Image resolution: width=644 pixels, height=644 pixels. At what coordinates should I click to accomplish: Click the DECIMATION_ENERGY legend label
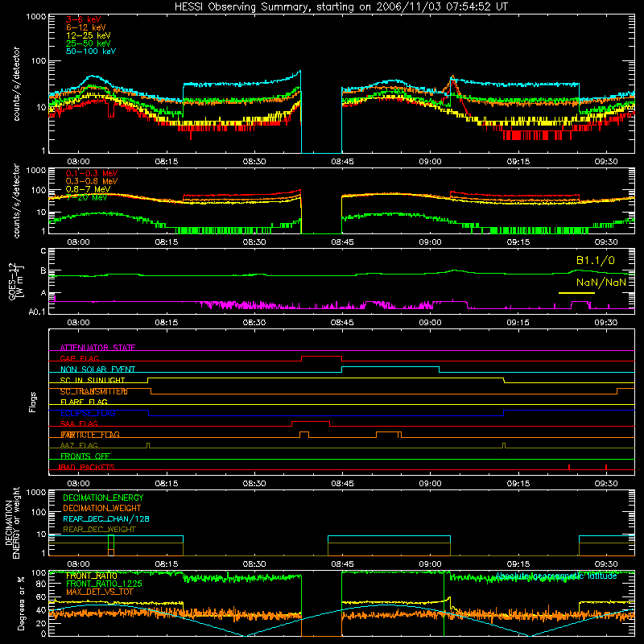pyautogui.click(x=103, y=497)
